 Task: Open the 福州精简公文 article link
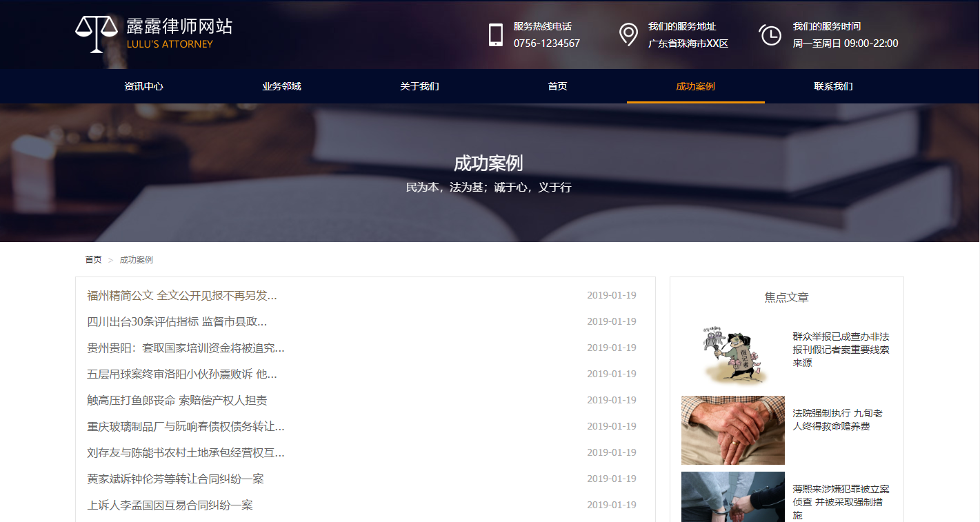click(182, 296)
